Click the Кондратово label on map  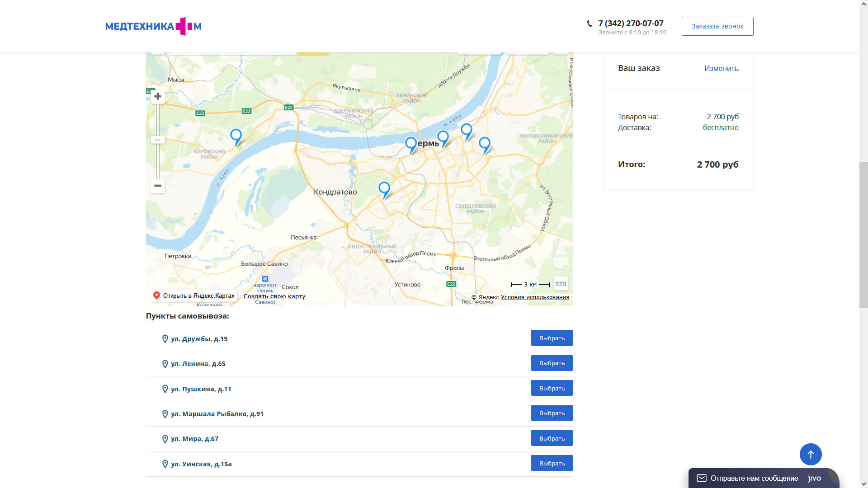[x=335, y=192]
